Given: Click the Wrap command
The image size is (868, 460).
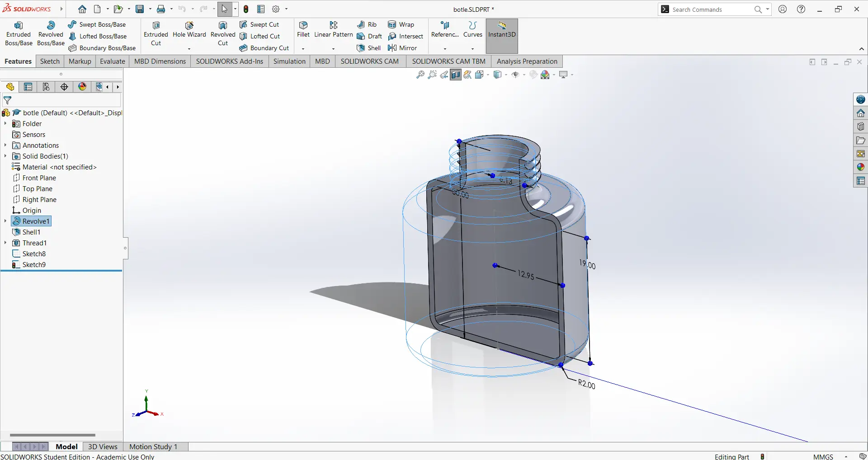Looking at the screenshot, I should [401, 24].
